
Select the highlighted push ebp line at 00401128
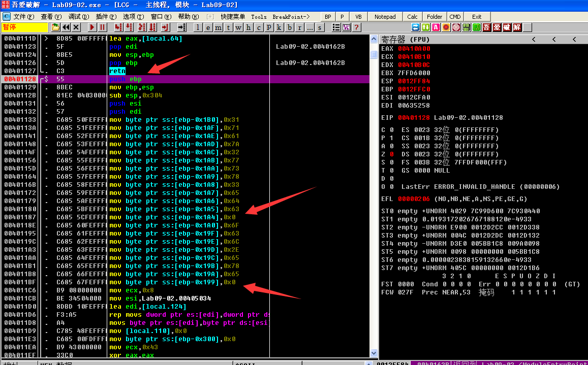click(x=185, y=79)
